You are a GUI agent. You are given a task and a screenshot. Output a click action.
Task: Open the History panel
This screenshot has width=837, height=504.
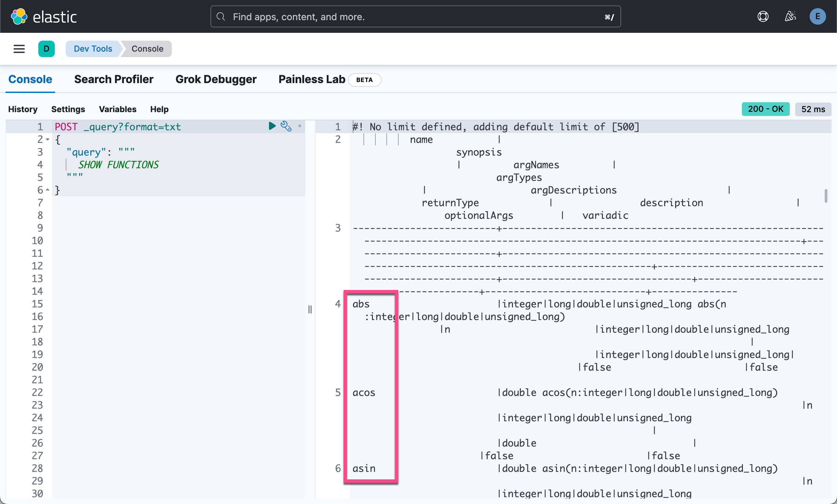23,109
